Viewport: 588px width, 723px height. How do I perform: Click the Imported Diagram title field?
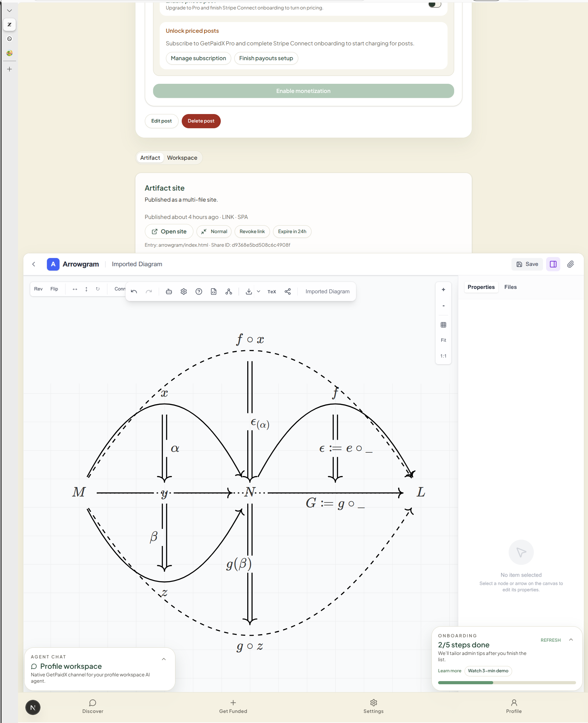pyautogui.click(x=327, y=291)
